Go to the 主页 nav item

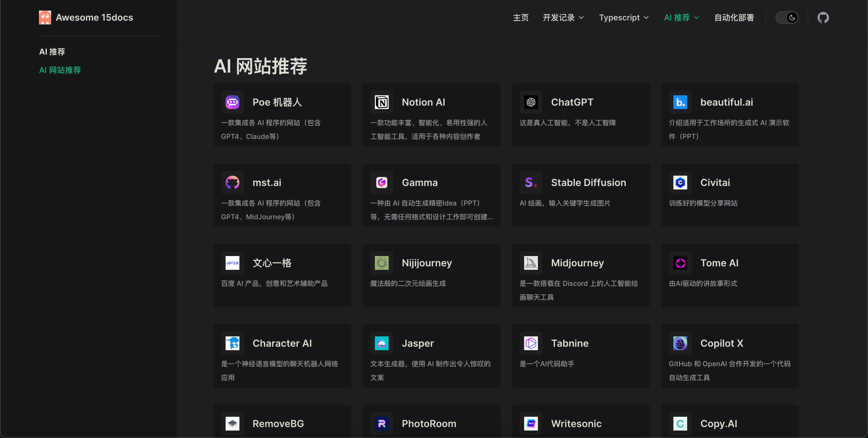pos(521,18)
